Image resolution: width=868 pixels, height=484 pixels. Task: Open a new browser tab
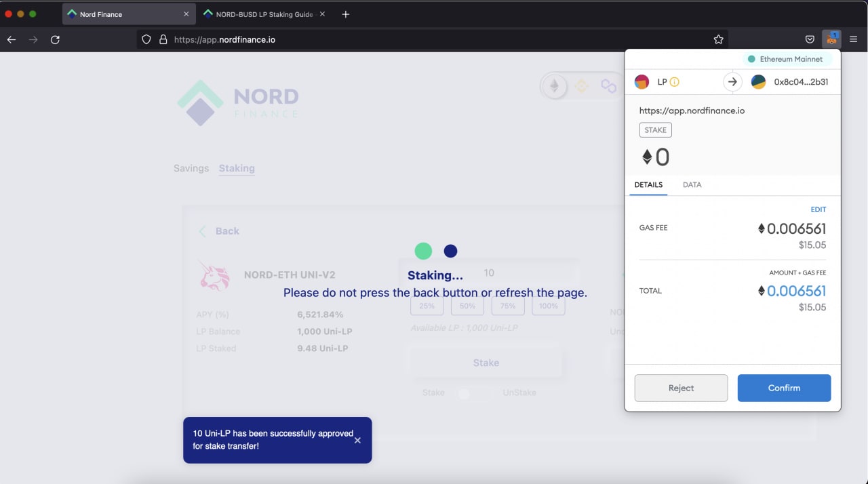click(x=346, y=14)
